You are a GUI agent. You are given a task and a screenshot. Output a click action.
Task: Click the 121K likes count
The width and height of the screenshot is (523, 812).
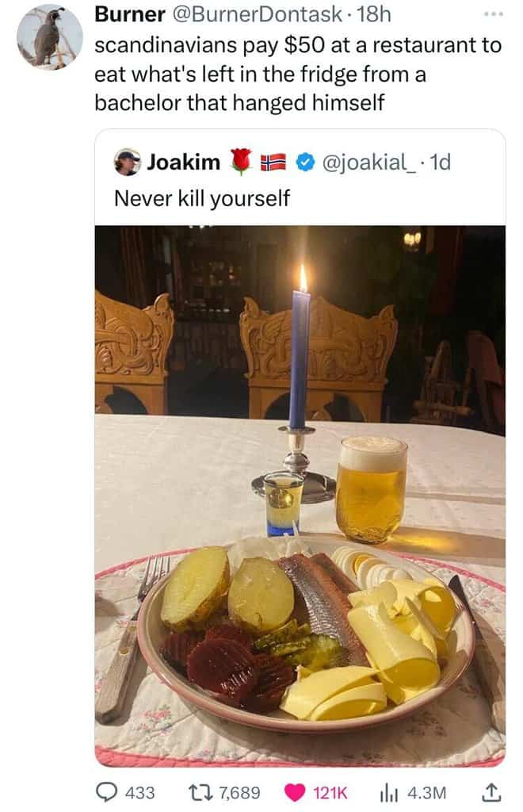click(330, 793)
